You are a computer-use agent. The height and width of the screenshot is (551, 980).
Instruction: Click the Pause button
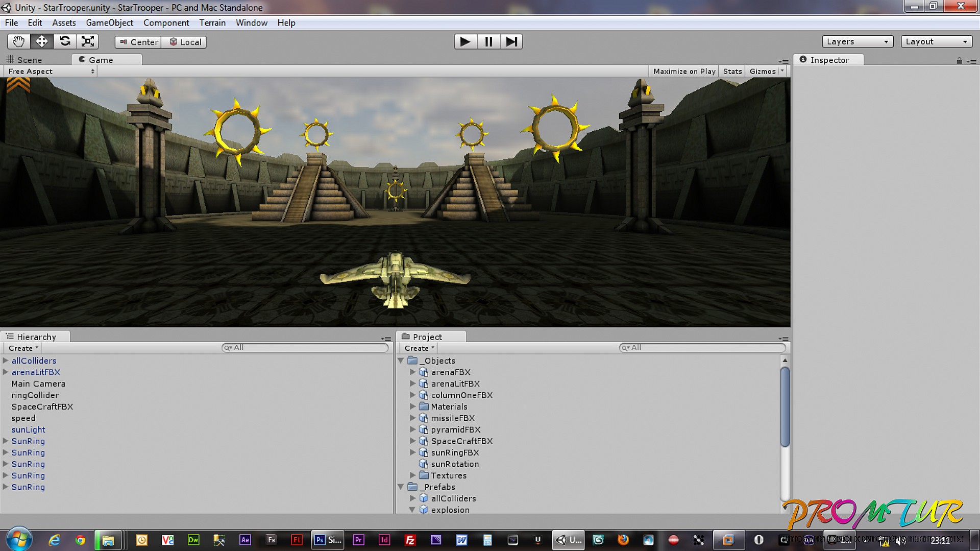[488, 41]
